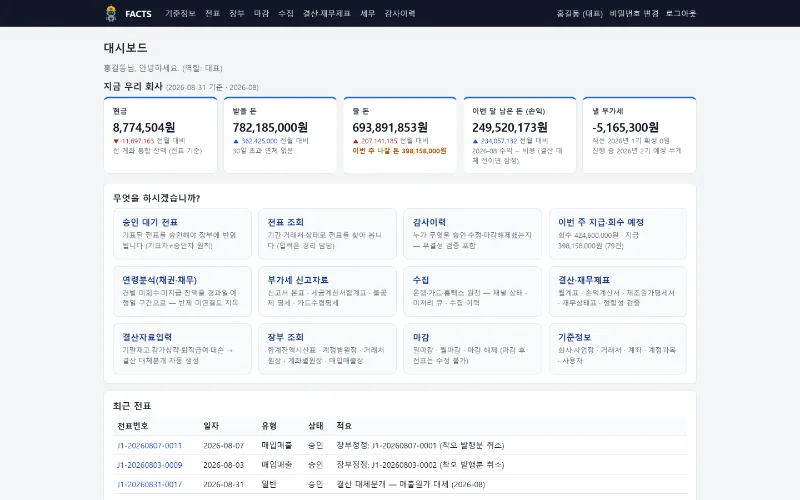Click the orange '이번 주 나갈 돈 398,158,000원' text
Viewport: 800px width, 500px height.
[399, 151]
